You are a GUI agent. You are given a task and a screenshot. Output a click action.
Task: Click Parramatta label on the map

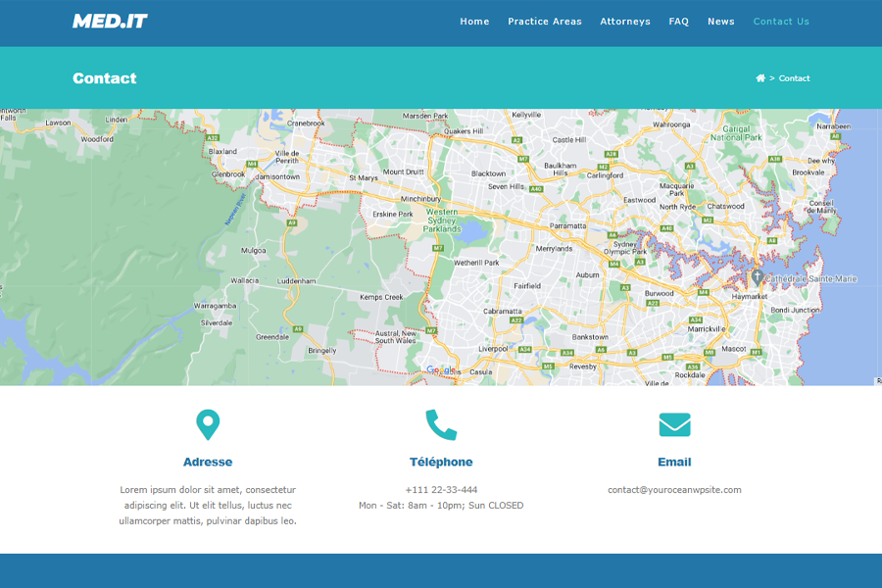(x=567, y=225)
